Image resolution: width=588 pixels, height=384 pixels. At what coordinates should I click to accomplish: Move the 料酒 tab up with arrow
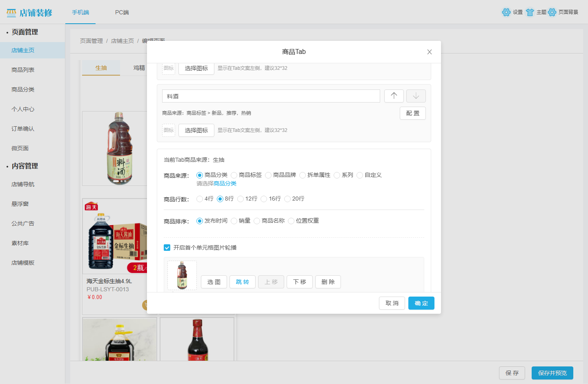(394, 96)
